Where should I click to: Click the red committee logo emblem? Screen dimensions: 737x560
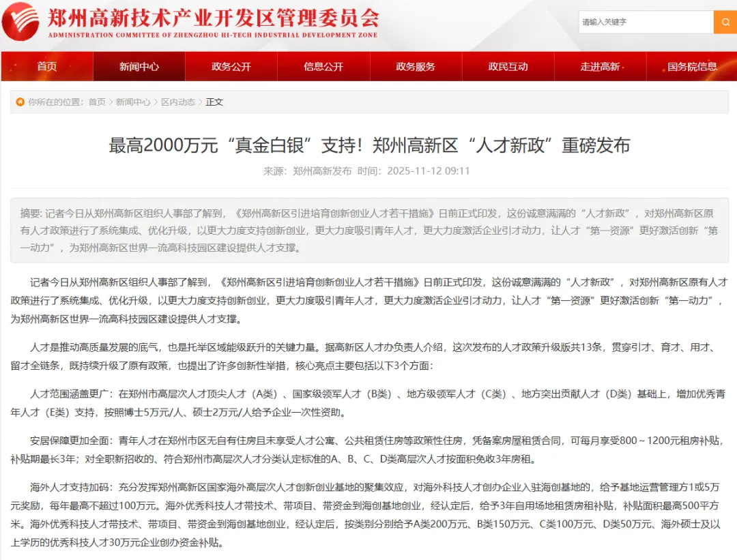[20, 22]
